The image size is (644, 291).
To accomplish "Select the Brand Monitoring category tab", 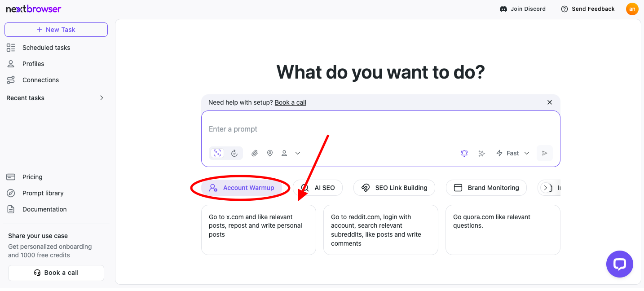I will click(486, 188).
